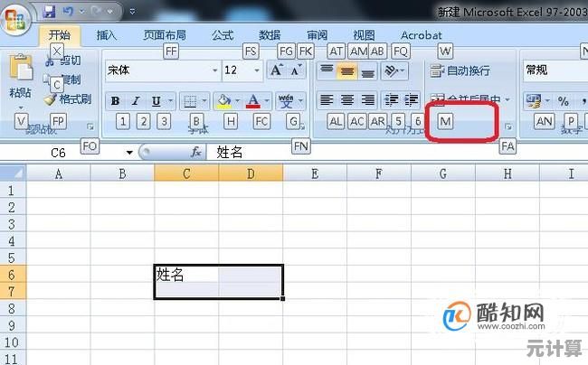Click the formula bar containing 姓名
The width and height of the screenshot is (588, 365).
point(397,153)
